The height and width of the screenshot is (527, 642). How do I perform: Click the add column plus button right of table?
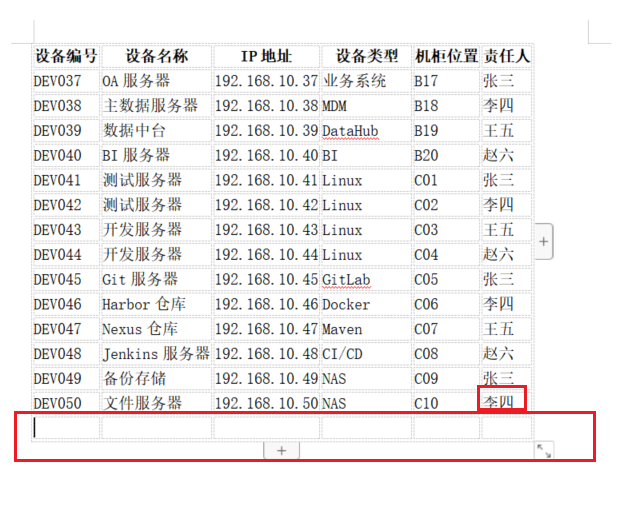coord(543,242)
